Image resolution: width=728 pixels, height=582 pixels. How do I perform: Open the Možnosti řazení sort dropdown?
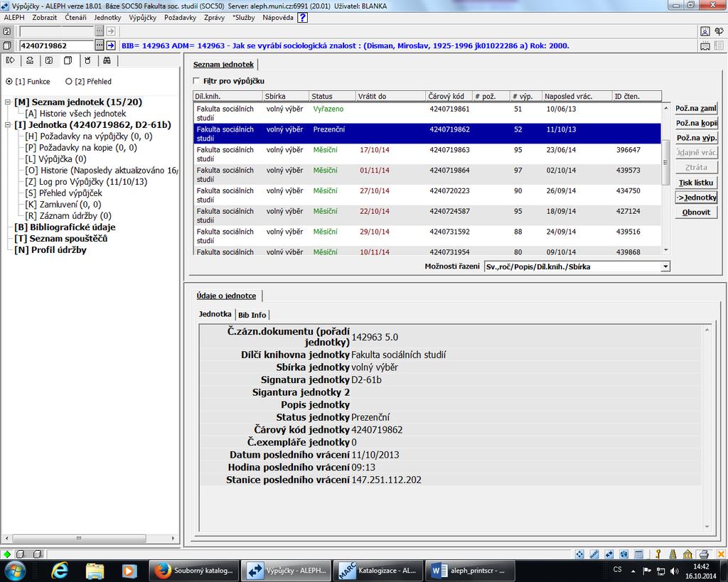pyautogui.click(x=665, y=266)
